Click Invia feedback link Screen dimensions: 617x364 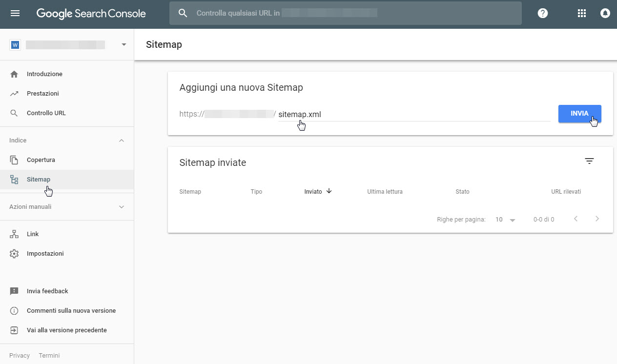click(47, 291)
